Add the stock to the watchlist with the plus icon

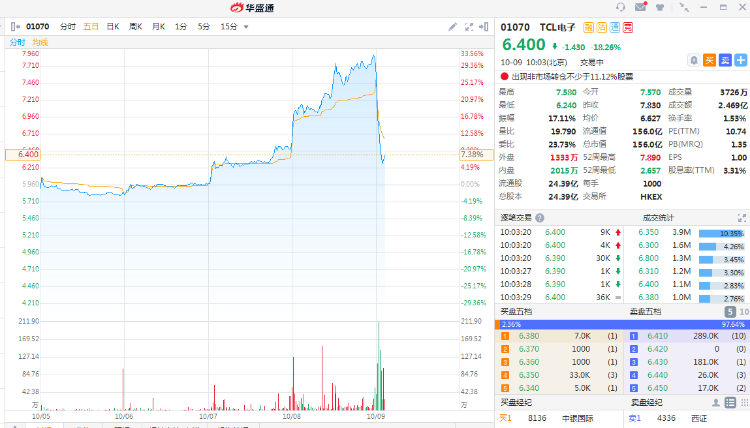tap(741, 60)
